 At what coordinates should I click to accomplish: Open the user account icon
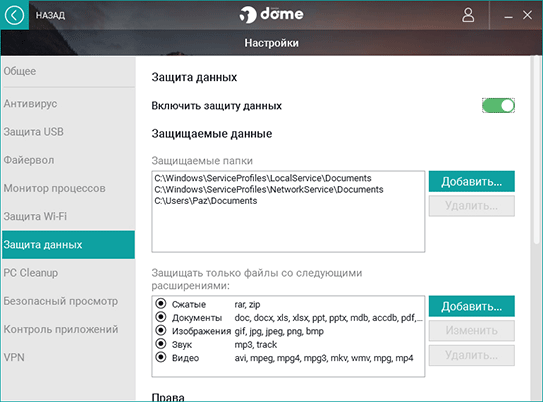coord(468,15)
